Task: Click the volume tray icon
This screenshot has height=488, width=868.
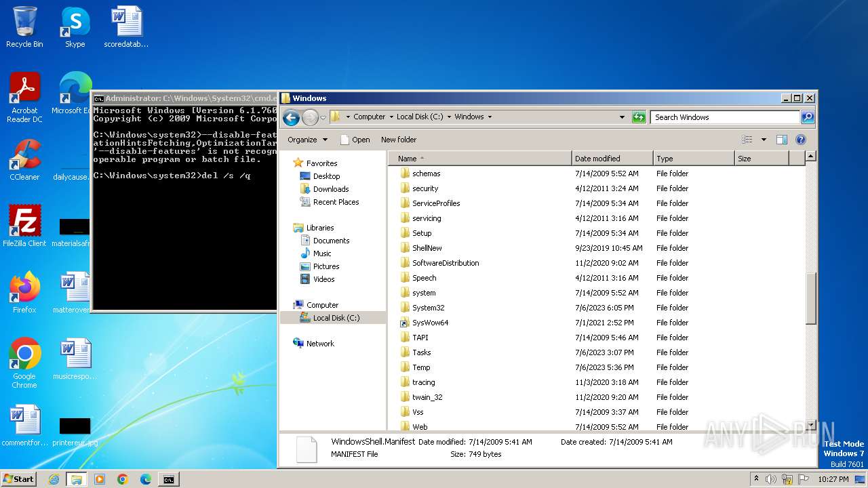Action: coord(770,479)
